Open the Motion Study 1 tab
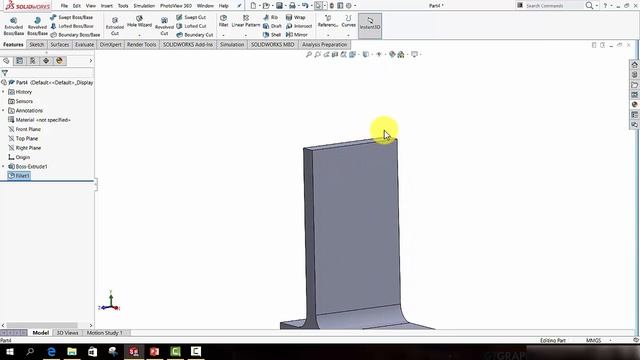 pyautogui.click(x=104, y=333)
